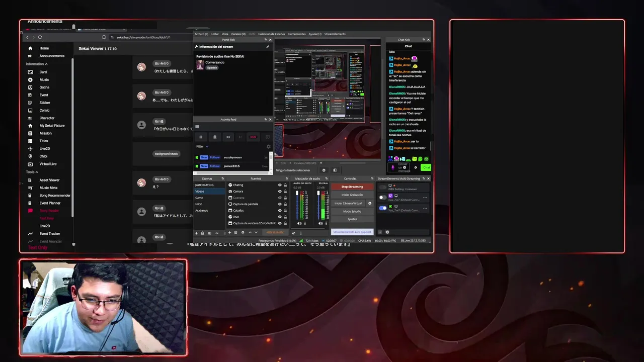Open Comic in the Sekai Viewer sidebar
Viewport: 644px width, 362px height.
coord(45,110)
